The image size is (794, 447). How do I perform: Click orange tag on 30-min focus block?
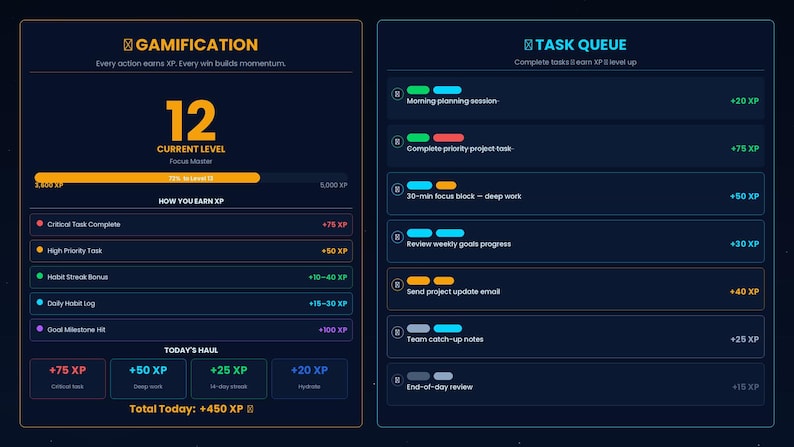[x=446, y=185]
